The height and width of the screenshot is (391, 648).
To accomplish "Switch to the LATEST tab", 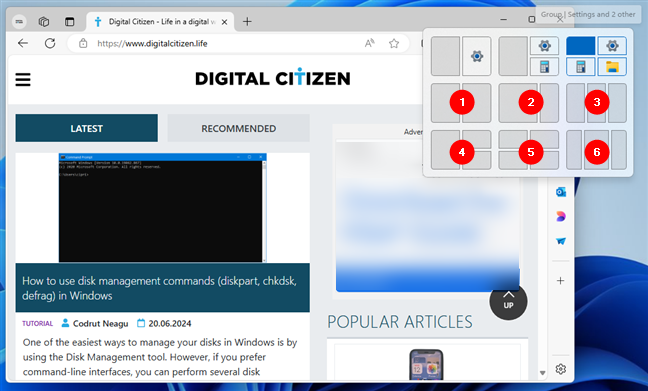I will click(x=86, y=129).
